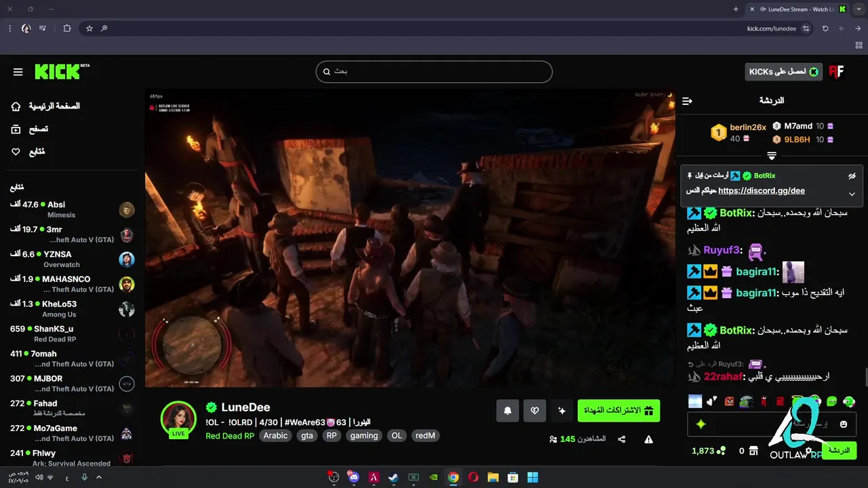The height and width of the screenshot is (488, 868).
Task: Insert the white hearts emote
Action: (712, 401)
